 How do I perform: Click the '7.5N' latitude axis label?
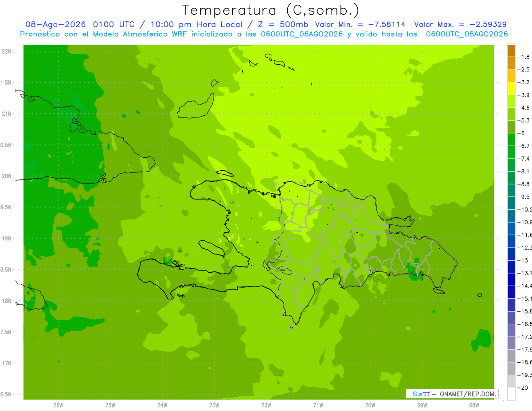click(x=7, y=332)
